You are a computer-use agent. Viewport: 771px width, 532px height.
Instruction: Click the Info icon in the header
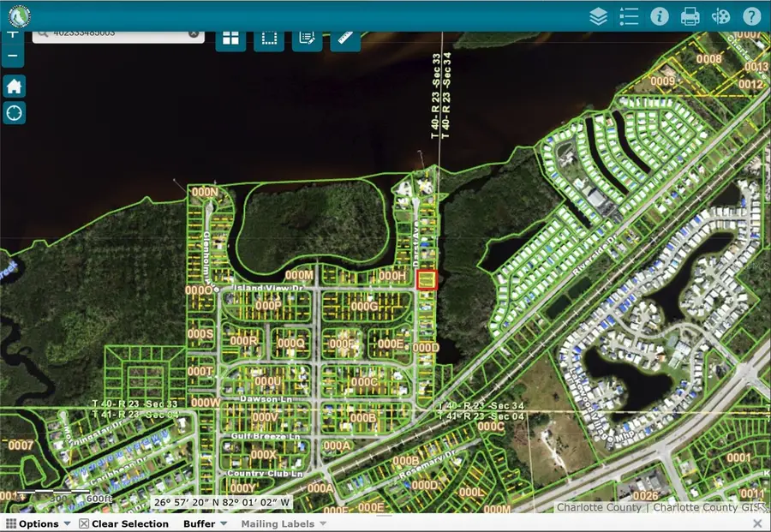coord(659,15)
